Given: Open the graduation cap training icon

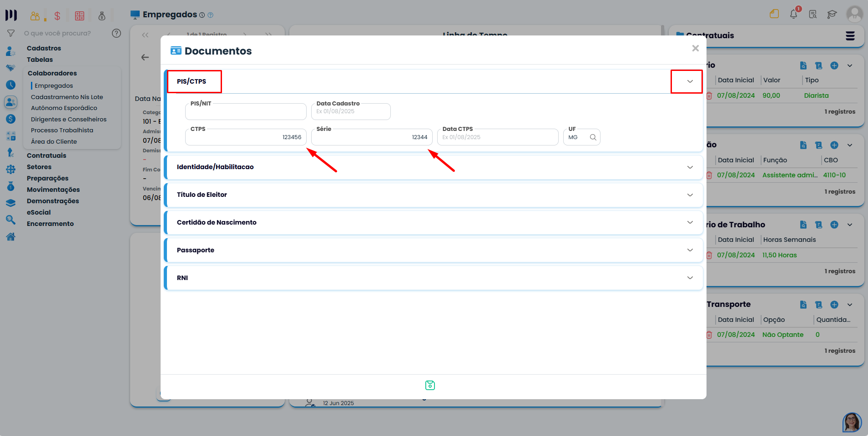Looking at the screenshot, I should (832, 14).
